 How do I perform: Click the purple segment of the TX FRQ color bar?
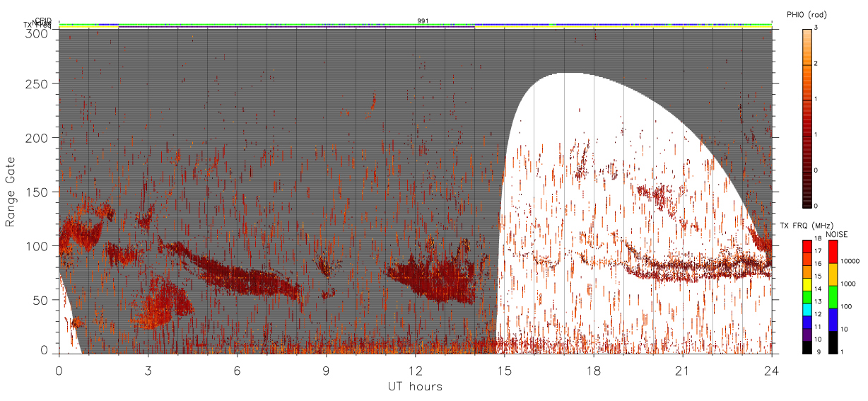tap(807, 335)
